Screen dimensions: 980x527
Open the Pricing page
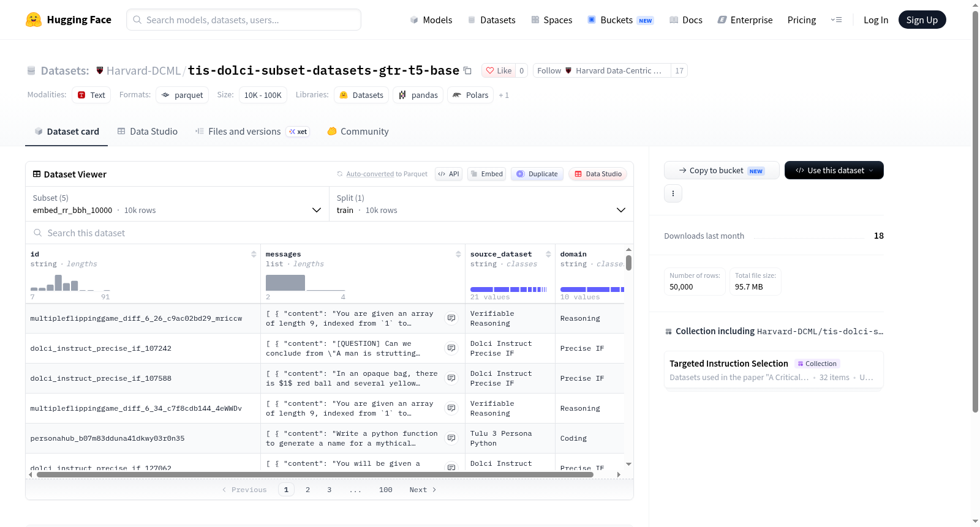click(802, 20)
